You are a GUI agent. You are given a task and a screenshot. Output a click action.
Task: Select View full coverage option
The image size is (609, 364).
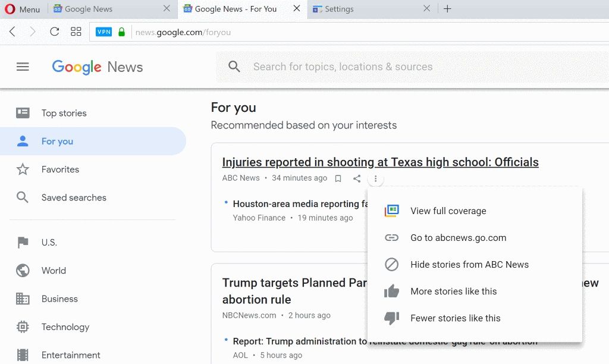[448, 211]
